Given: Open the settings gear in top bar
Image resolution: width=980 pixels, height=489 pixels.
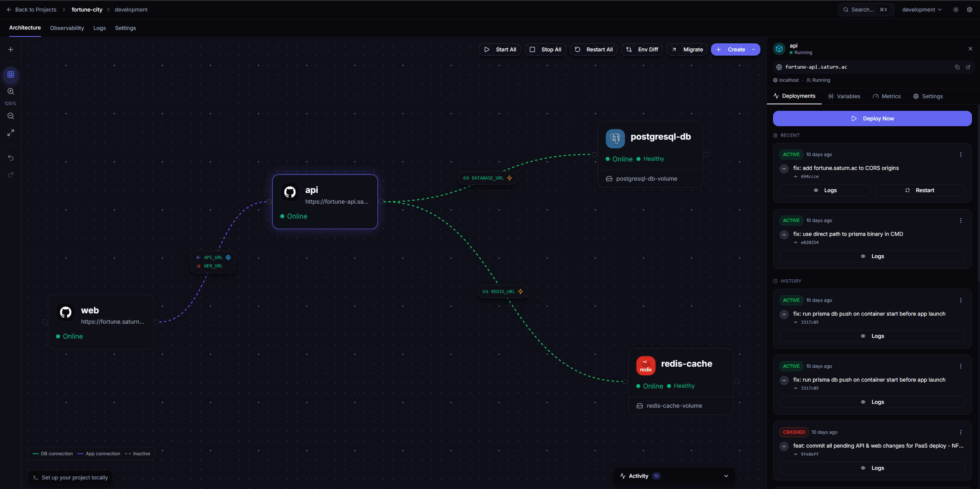Looking at the screenshot, I should coord(970,10).
